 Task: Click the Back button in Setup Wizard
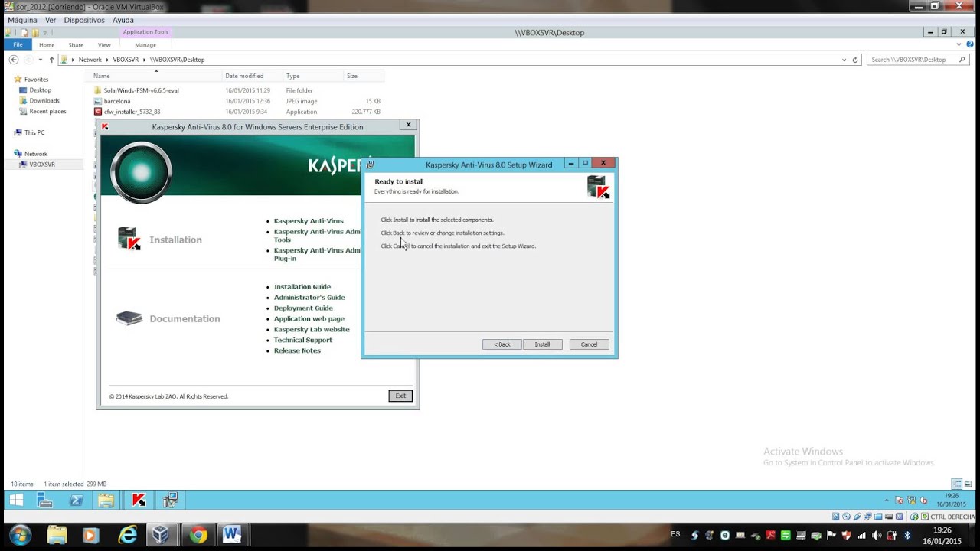pyautogui.click(x=502, y=344)
